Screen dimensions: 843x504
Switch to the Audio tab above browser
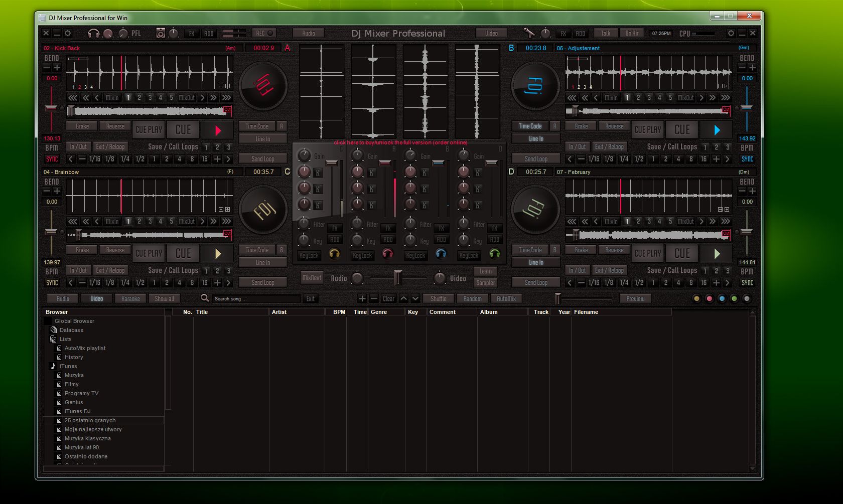(63, 299)
